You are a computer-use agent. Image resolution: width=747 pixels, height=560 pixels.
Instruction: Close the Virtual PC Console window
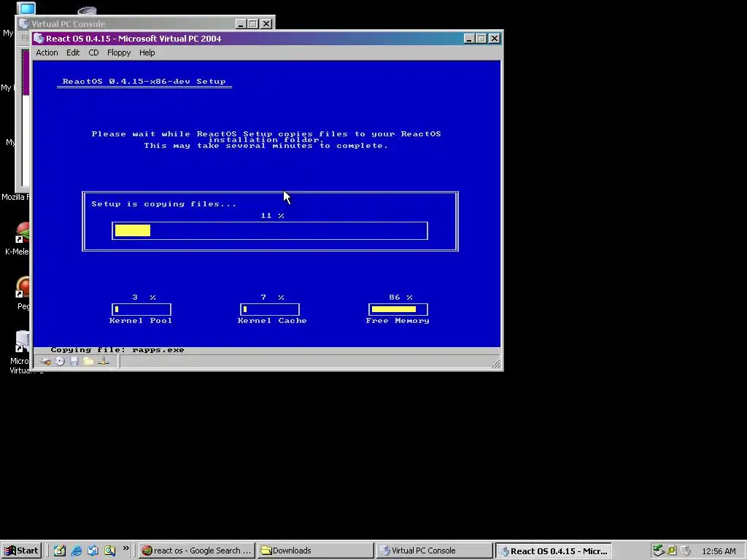click(x=266, y=24)
